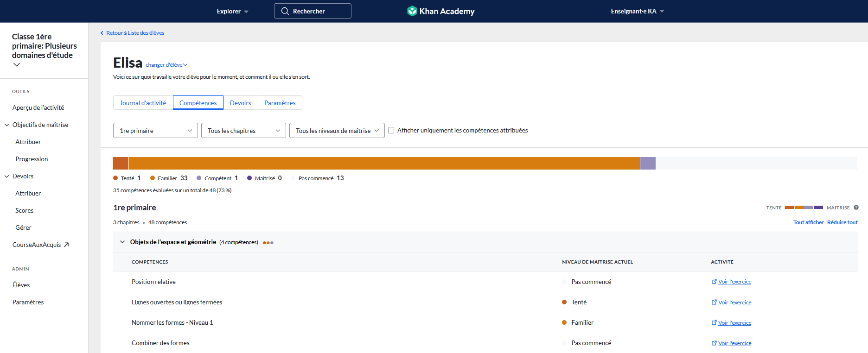Open Gérer in sidebar
Screen dimensions: 868x353
click(x=23, y=227)
